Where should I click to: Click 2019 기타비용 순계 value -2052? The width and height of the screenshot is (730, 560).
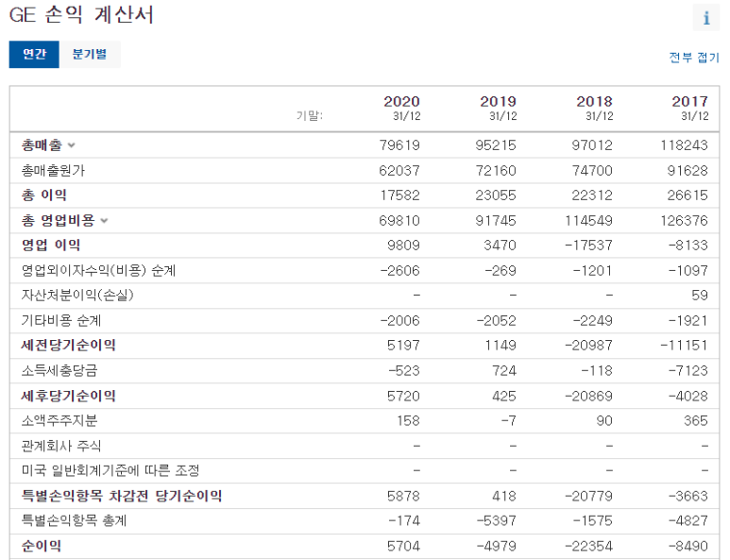(497, 320)
